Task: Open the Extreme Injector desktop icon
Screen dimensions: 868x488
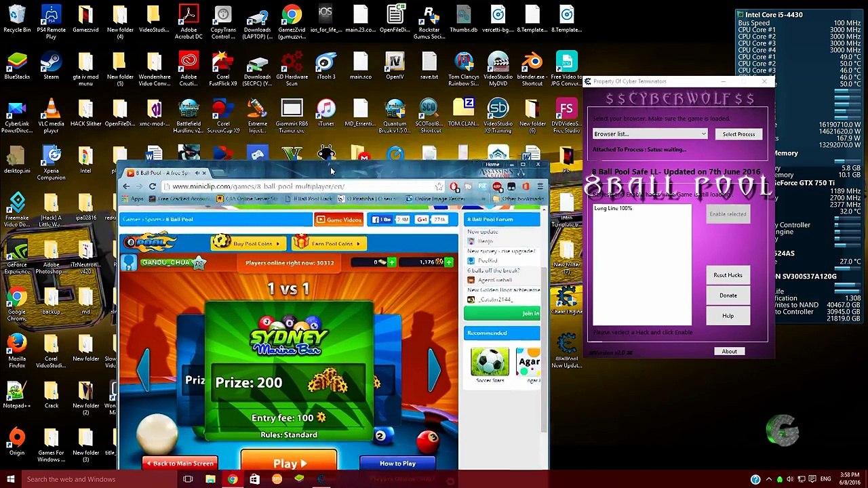Action: point(257,115)
